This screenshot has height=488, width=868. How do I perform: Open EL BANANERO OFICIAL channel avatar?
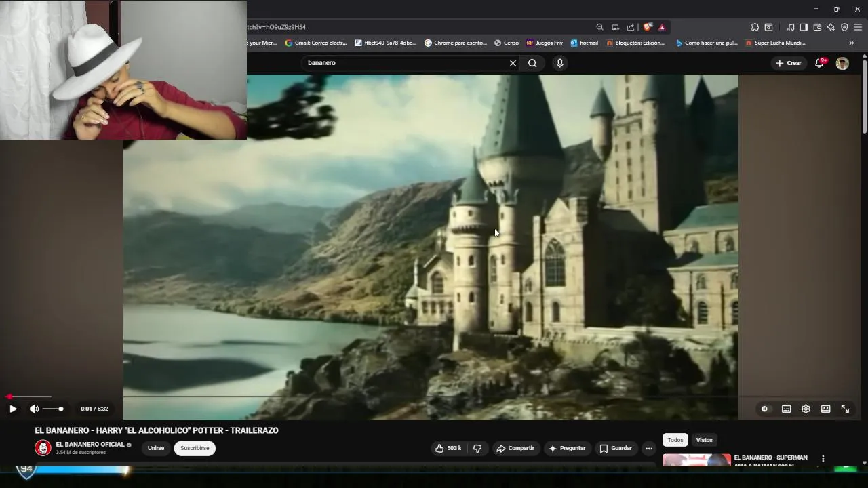(x=43, y=448)
